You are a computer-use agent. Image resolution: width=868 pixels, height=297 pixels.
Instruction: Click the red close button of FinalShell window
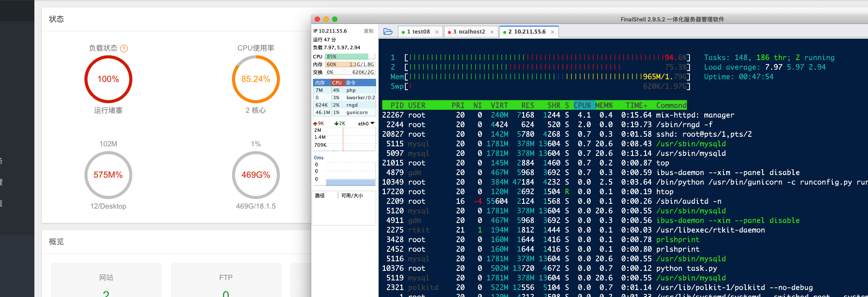coord(317,19)
